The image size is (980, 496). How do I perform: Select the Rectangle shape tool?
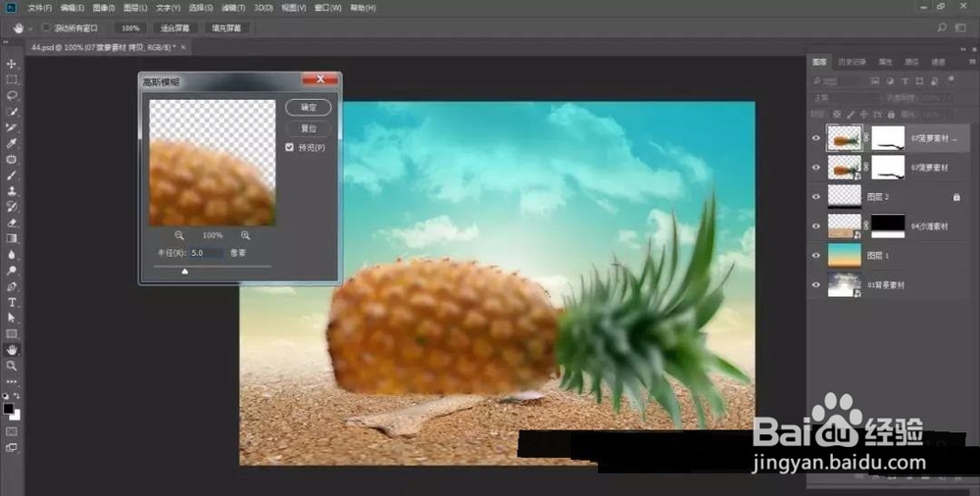[x=11, y=334]
